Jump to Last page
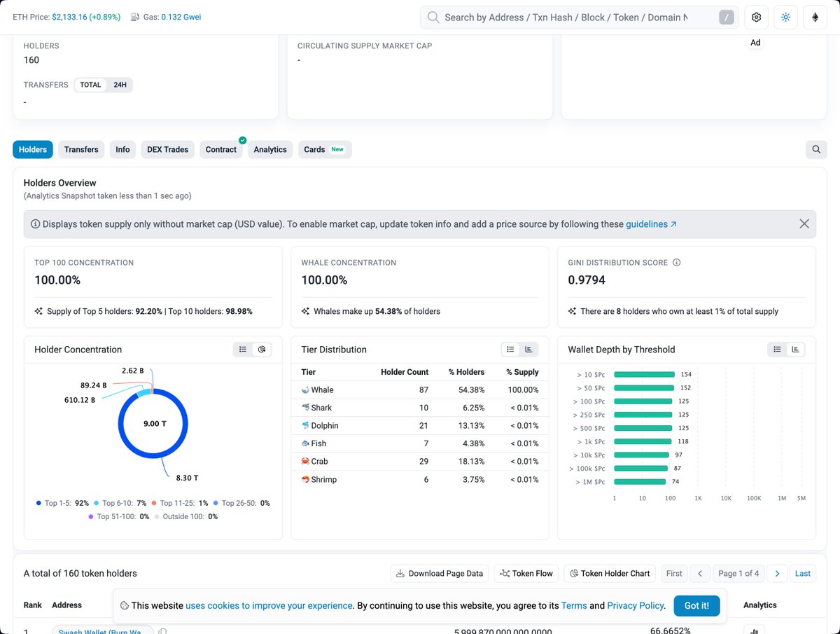Screen dimensions: 840x634 pos(803,573)
